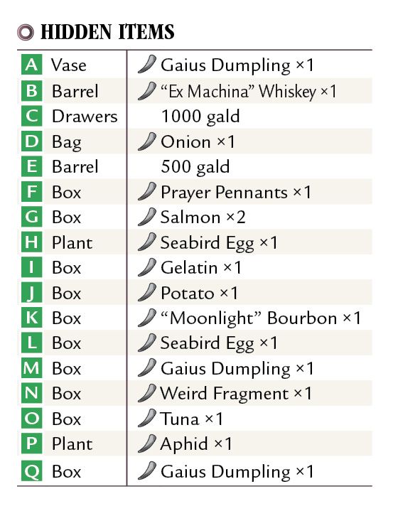Click the claw icon beside Onion

tap(146, 141)
